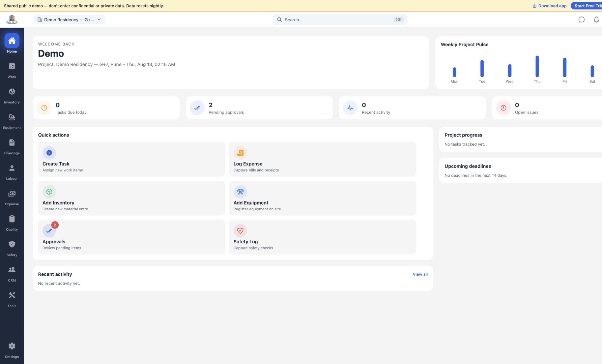Click the Approvals icon with badge 2
The image size is (602, 364).
tap(49, 231)
